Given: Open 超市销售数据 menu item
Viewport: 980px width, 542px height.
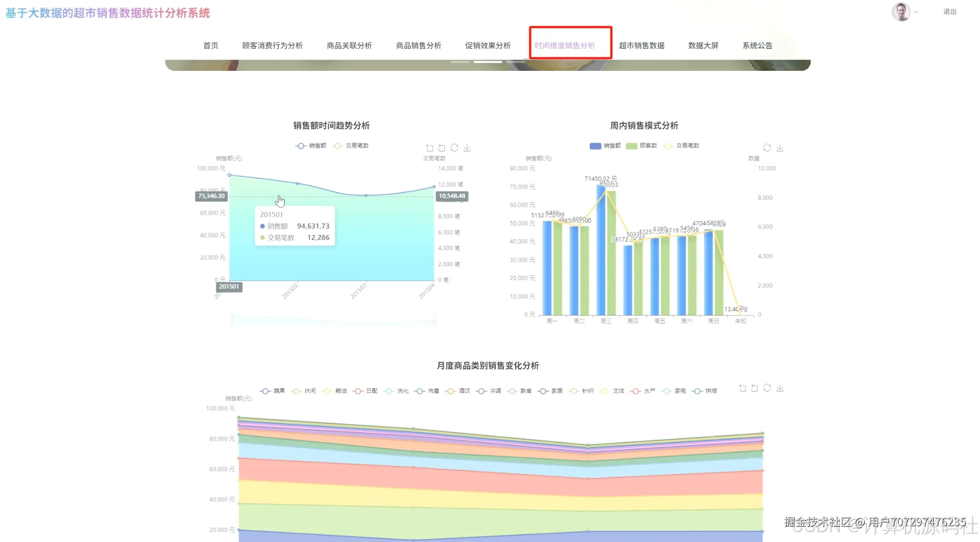Looking at the screenshot, I should (x=642, y=46).
